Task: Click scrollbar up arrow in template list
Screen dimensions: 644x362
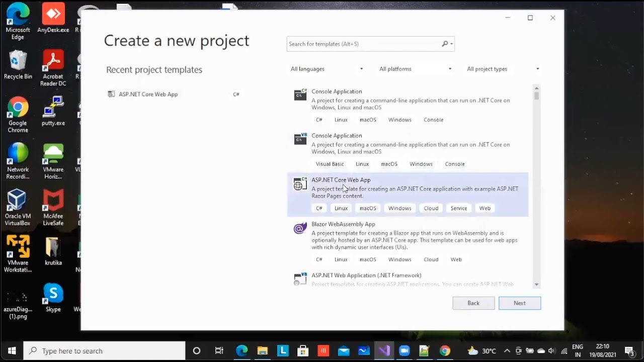Action: point(536,88)
